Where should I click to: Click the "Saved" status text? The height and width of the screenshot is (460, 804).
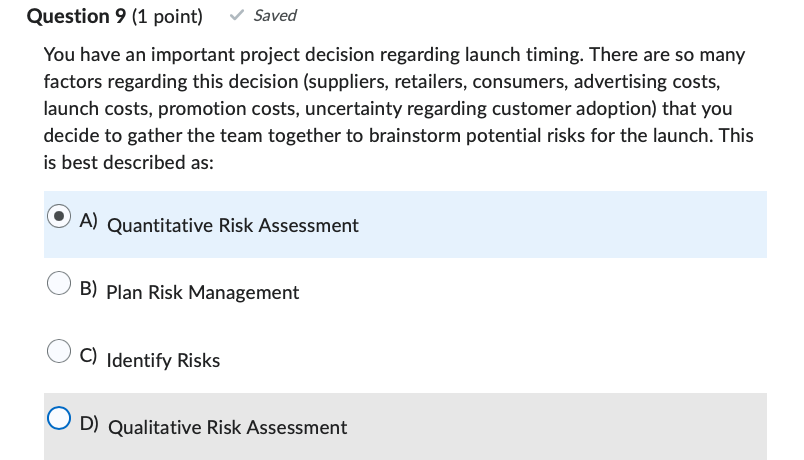tap(275, 16)
